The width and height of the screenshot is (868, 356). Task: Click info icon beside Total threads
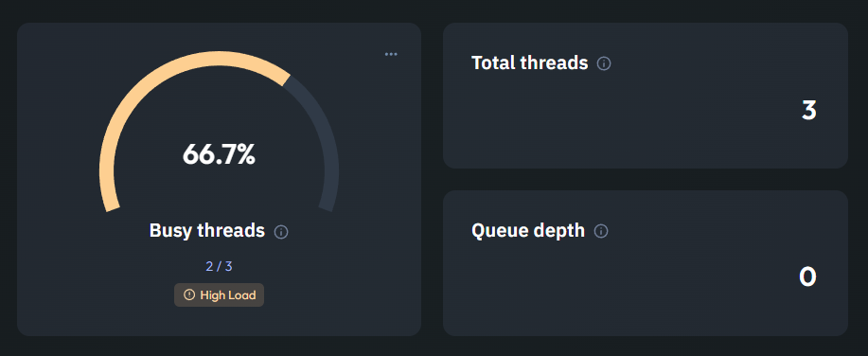tap(604, 64)
